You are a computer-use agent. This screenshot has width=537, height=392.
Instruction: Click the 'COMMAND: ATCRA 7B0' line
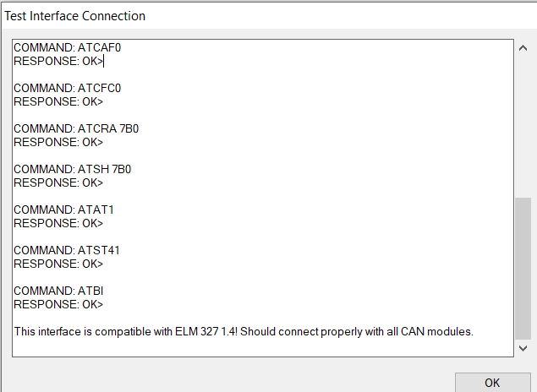coord(76,128)
